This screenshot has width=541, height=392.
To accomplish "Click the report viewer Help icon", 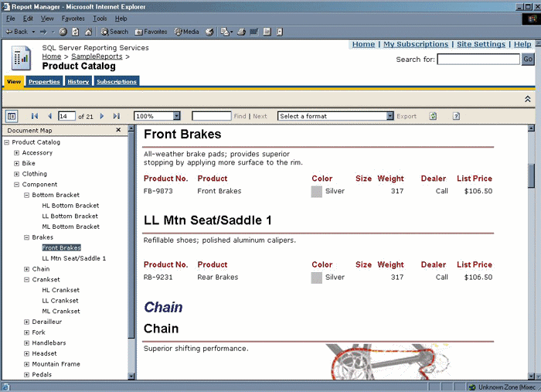I will tap(456, 116).
